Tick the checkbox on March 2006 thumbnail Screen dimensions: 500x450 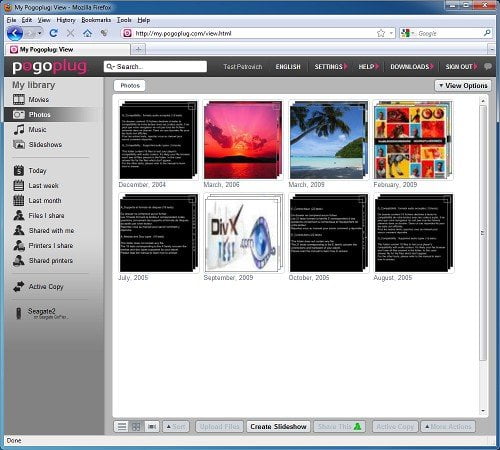[x=276, y=107]
